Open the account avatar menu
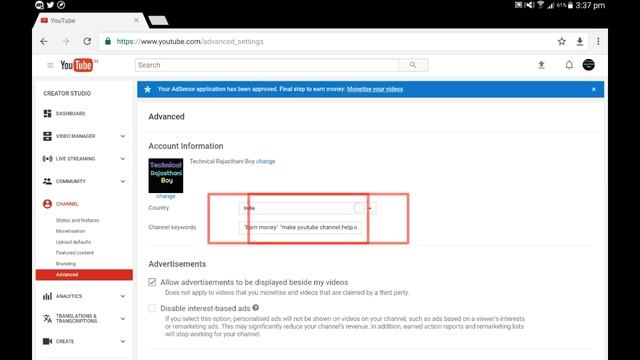The height and width of the screenshot is (360, 640). coord(589,64)
